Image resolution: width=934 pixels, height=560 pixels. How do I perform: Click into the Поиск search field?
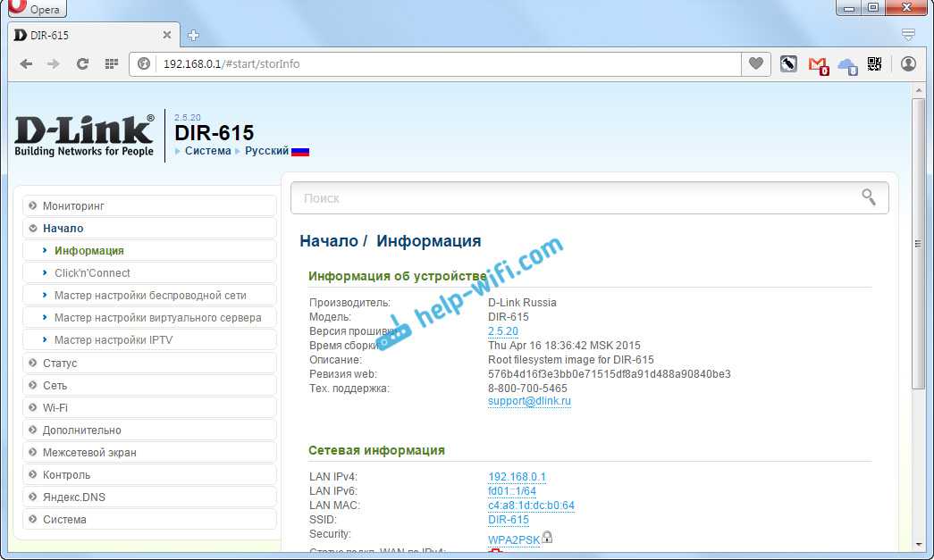[x=572, y=198]
